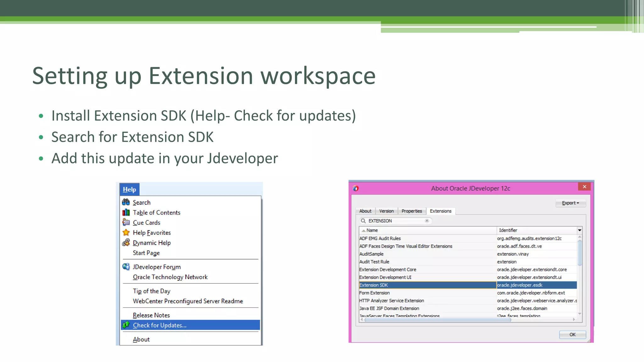Click the Dynamic Help icon
Screen dimensions: 644x362
point(126,243)
